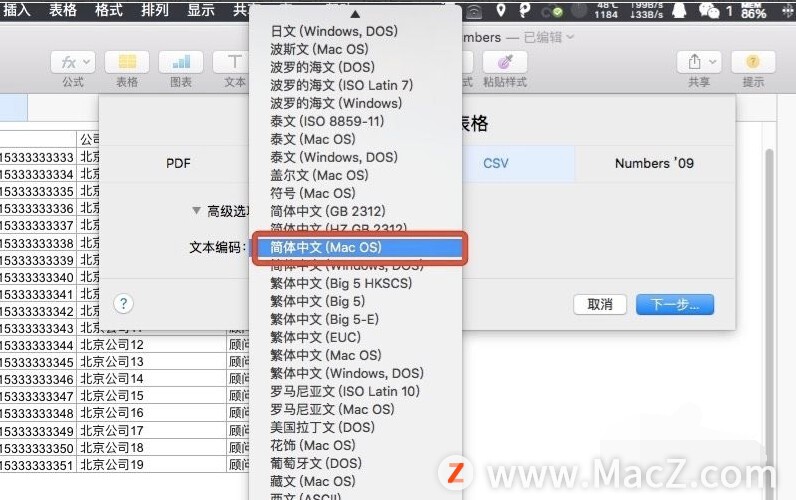The image size is (796, 500).
Task: Click the 文本 text toolbar icon
Action: point(234,62)
